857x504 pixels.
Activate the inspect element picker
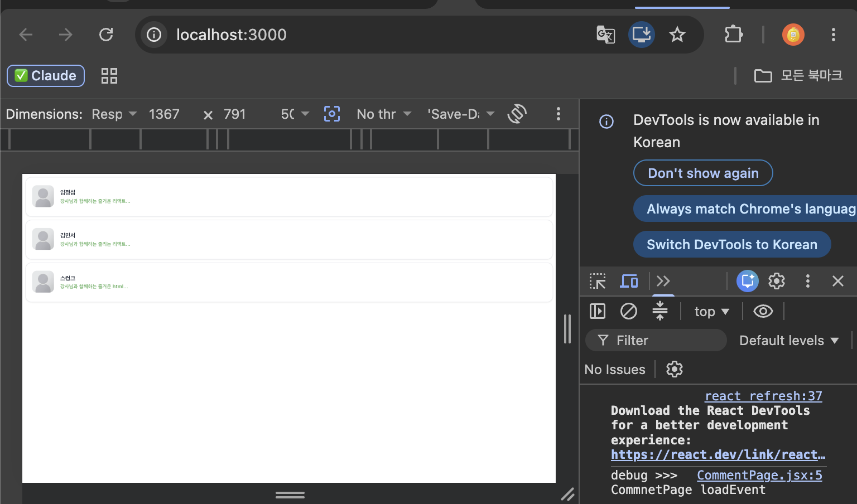(598, 281)
